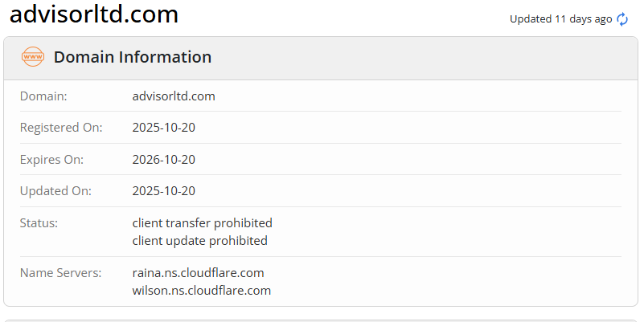Select the domain value advisorltd.com
Image resolution: width=644 pixels, height=322 pixels.
(x=174, y=96)
